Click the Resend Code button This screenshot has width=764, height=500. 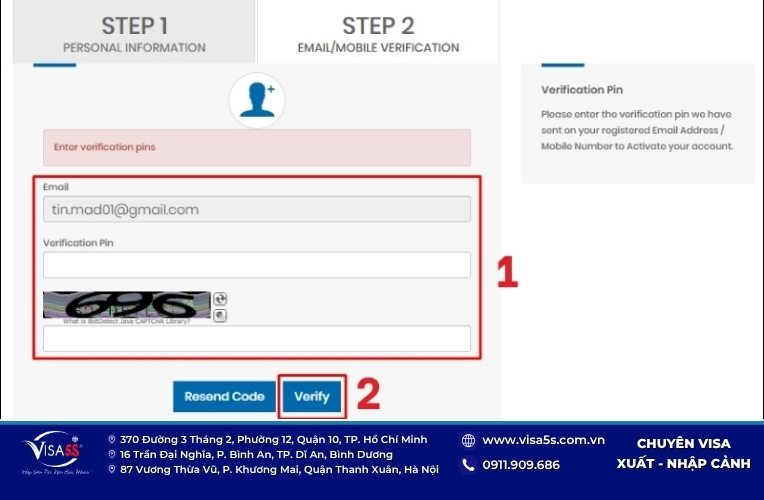pos(224,397)
